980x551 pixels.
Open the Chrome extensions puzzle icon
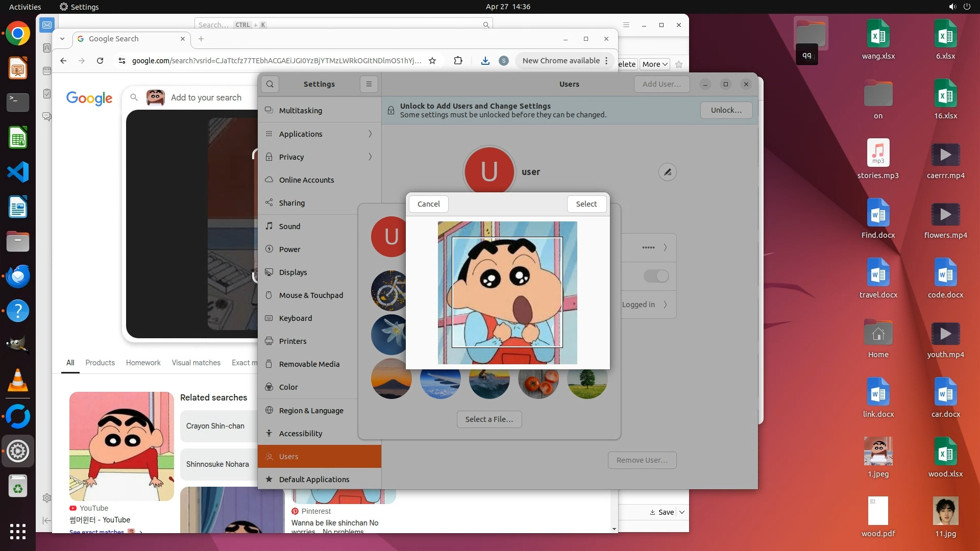click(x=458, y=61)
